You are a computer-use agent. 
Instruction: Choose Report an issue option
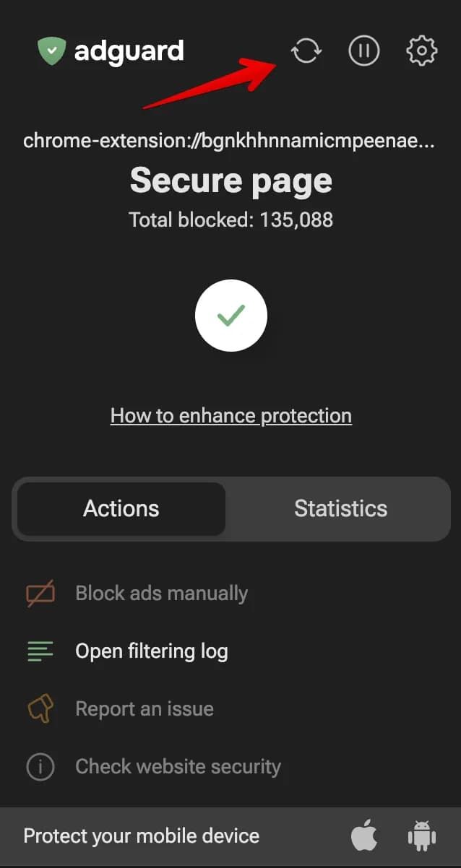[145, 708]
